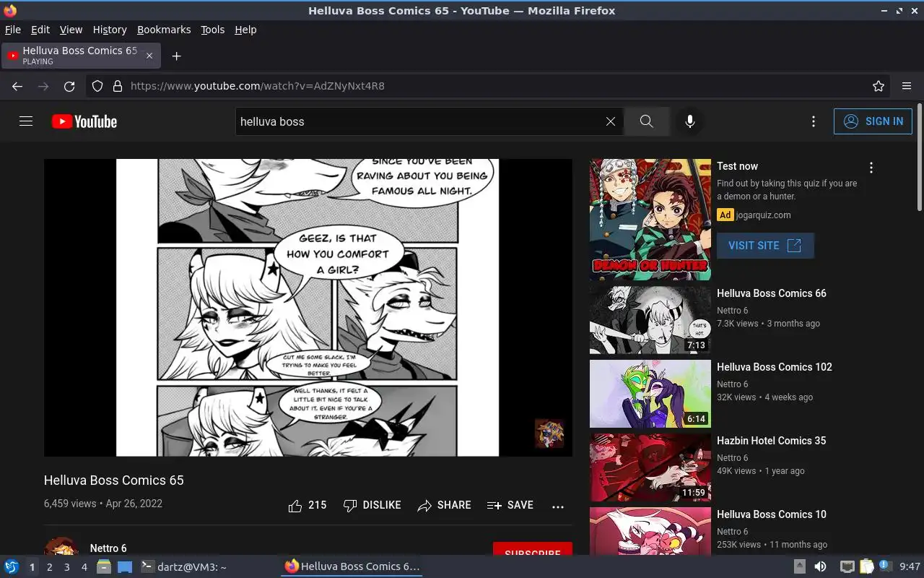This screenshot has height=578, width=924.
Task: Open the Help menu
Action: [x=245, y=30]
